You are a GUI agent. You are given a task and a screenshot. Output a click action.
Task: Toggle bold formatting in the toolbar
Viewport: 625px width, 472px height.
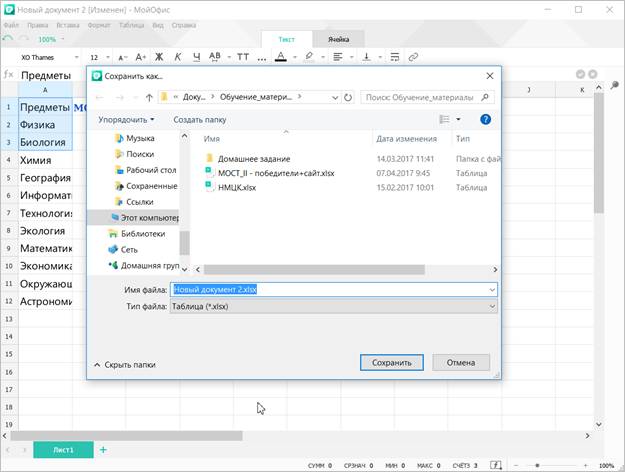coord(159,57)
